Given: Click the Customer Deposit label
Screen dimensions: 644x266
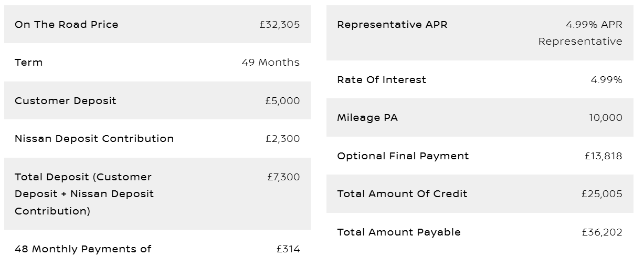Looking at the screenshot, I should click(x=66, y=100).
